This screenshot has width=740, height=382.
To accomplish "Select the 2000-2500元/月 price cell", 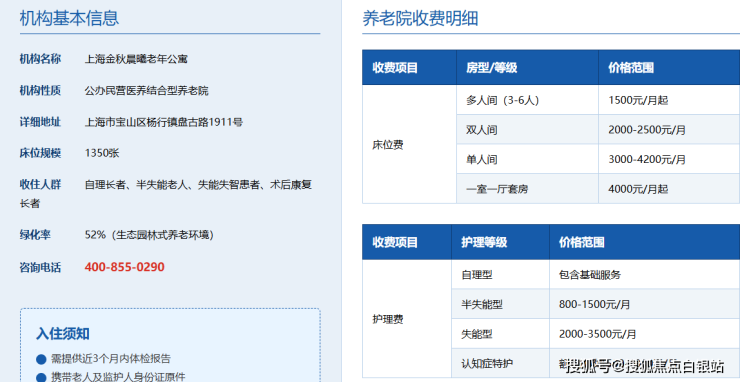I will (x=669, y=129).
